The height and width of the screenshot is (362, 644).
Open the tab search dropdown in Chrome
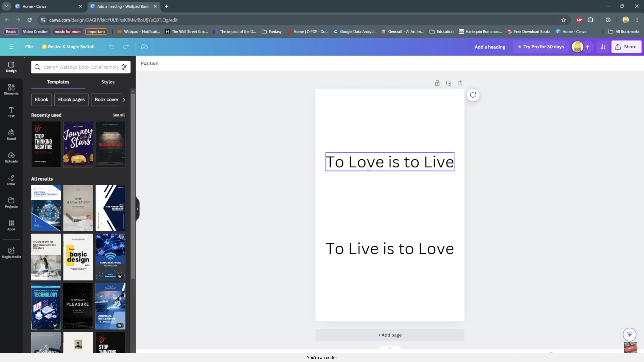pyautogui.click(x=6, y=6)
